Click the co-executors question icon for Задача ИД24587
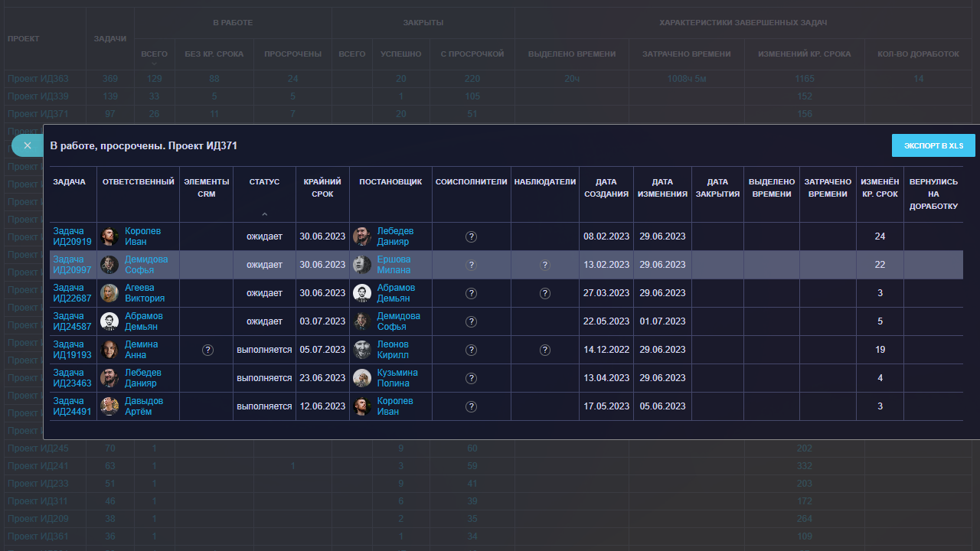This screenshot has height=551, width=980. point(472,321)
